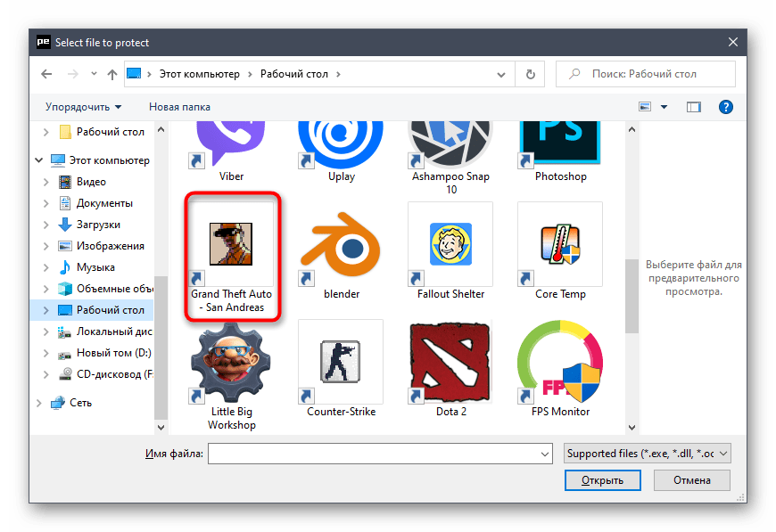The height and width of the screenshot is (532, 776).
Task: Select the Counter-Strike shortcut icon
Action: coord(341,362)
